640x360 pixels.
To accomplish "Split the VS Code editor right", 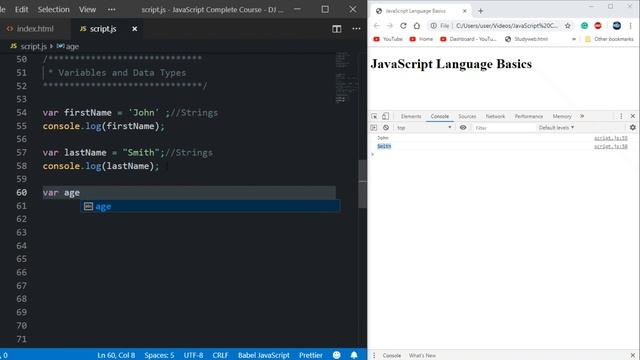I will (336, 29).
